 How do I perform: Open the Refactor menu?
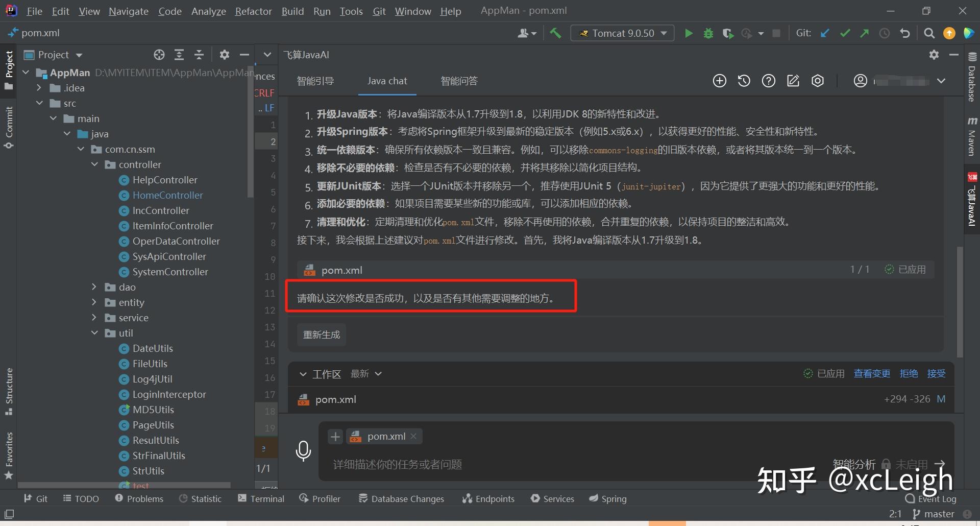click(253, 11)
